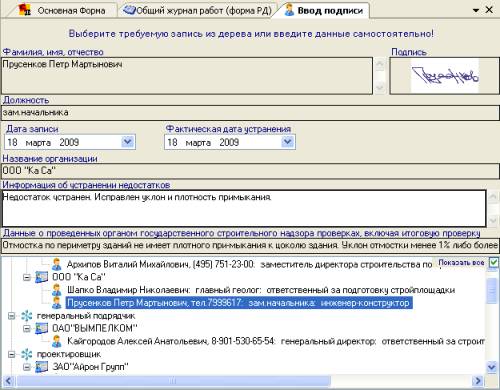Select year 2009 in Фактическая дата устранения

229,143
